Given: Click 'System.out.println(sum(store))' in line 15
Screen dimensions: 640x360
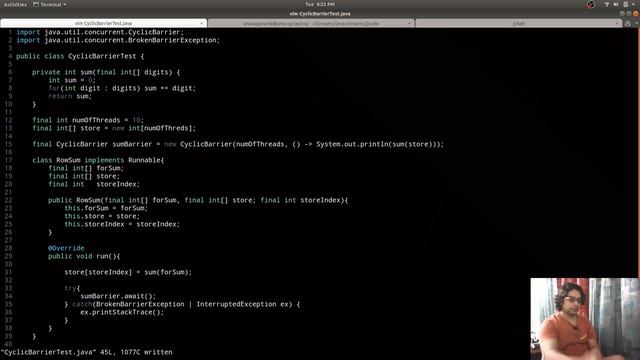Looking at the screenshot, I should click(x=376, y=144).
